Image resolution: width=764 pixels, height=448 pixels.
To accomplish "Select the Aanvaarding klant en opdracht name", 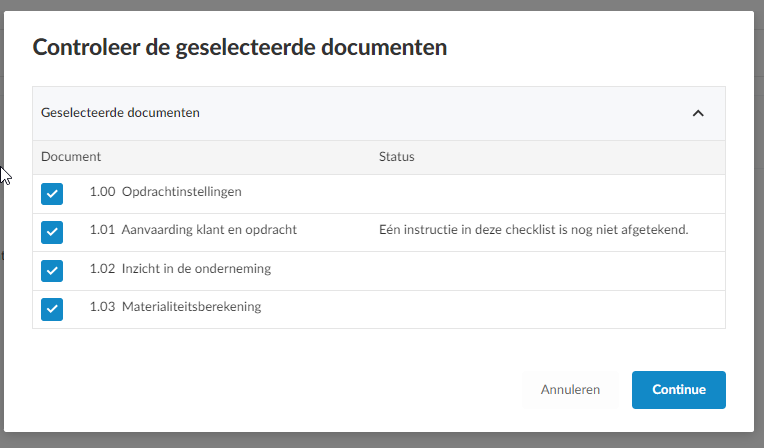I will click(209, 230).
